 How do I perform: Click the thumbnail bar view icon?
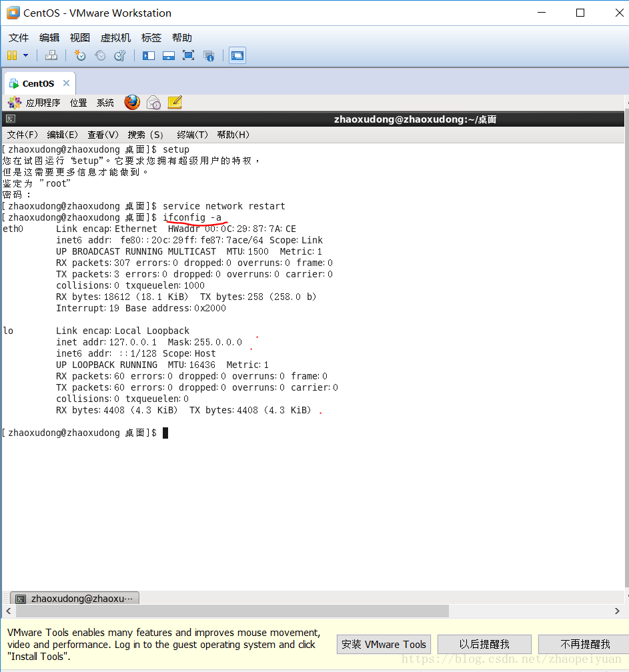pos(169,55)
